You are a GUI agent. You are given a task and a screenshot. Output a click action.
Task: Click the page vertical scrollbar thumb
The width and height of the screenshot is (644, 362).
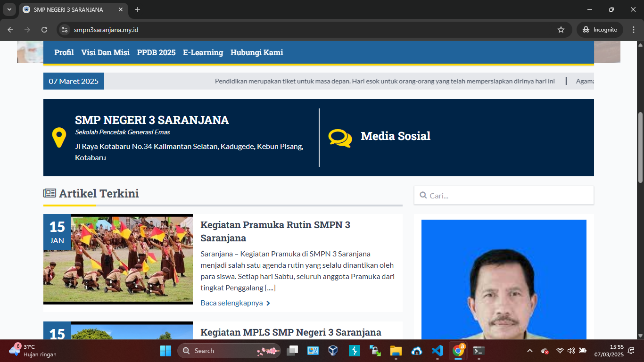click(x=640, y=148)
